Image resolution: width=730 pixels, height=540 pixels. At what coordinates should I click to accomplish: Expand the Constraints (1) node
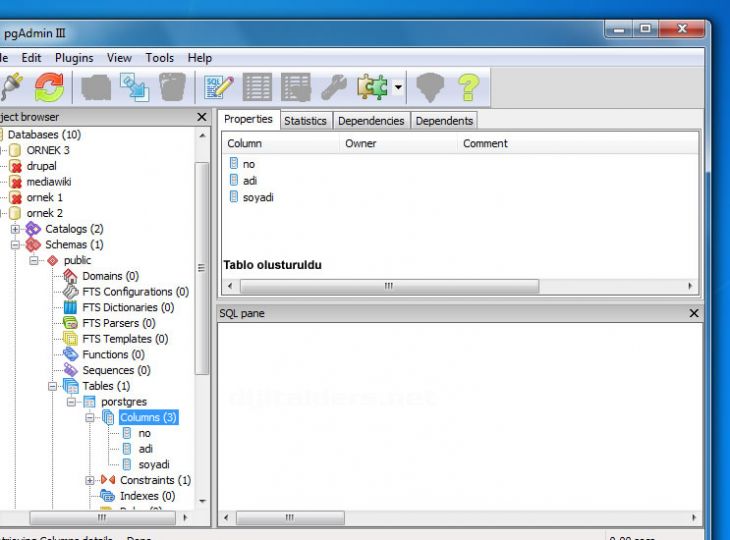pyautogui.click(x=90, y=480)
